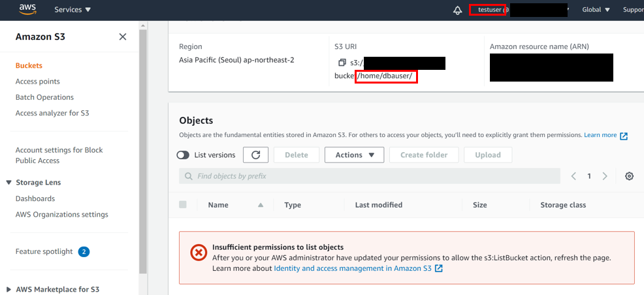The image size is (644, 295).
Task: Click the Asia Pacific (Seoul) region text
Action: click(236, 60)
